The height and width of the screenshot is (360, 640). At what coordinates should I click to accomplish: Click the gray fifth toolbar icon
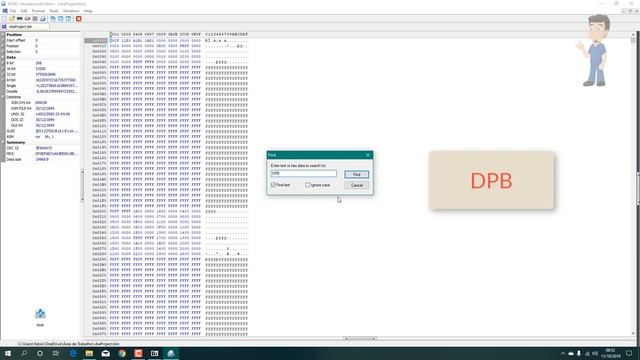(35, 19)
